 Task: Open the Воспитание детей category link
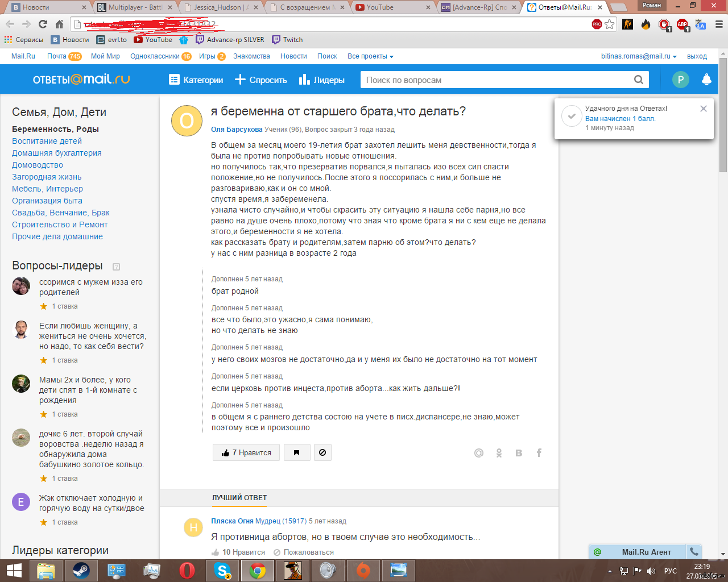pos(47,141)
